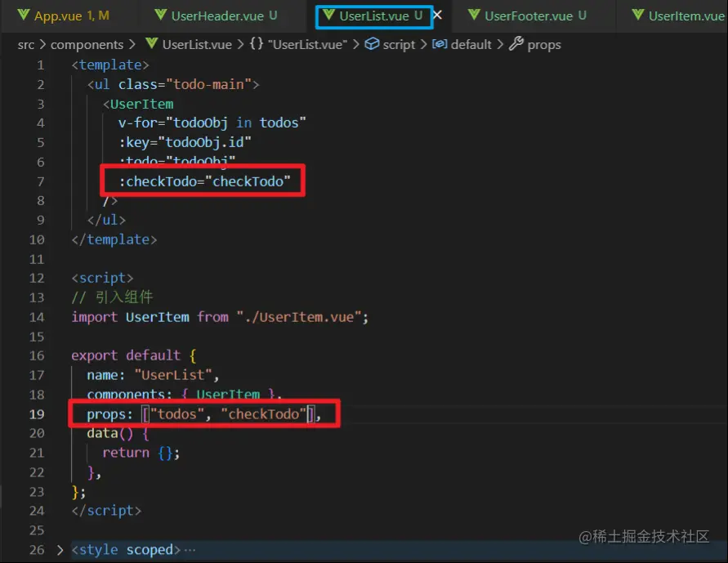Close the UserList.vue tab

437,16
